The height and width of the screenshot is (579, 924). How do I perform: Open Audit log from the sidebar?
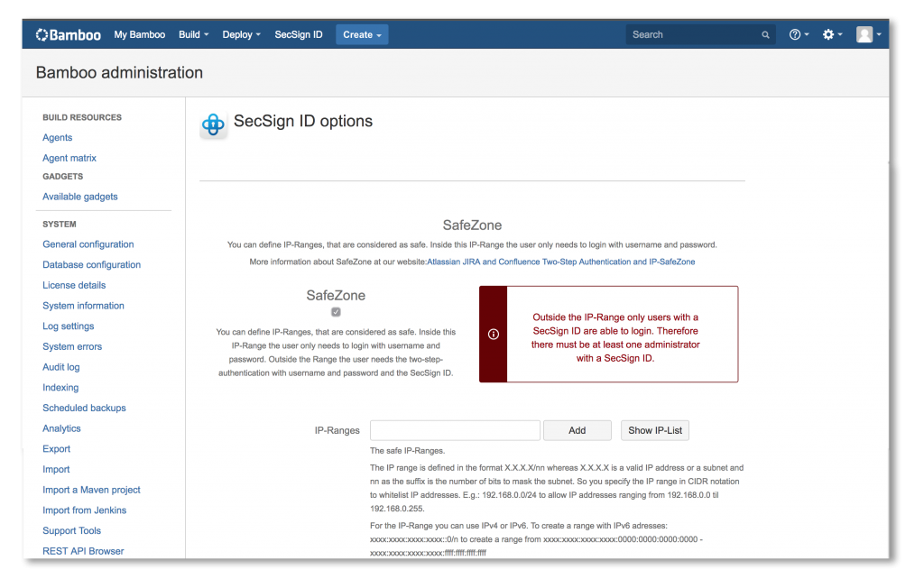pos(60,366)
